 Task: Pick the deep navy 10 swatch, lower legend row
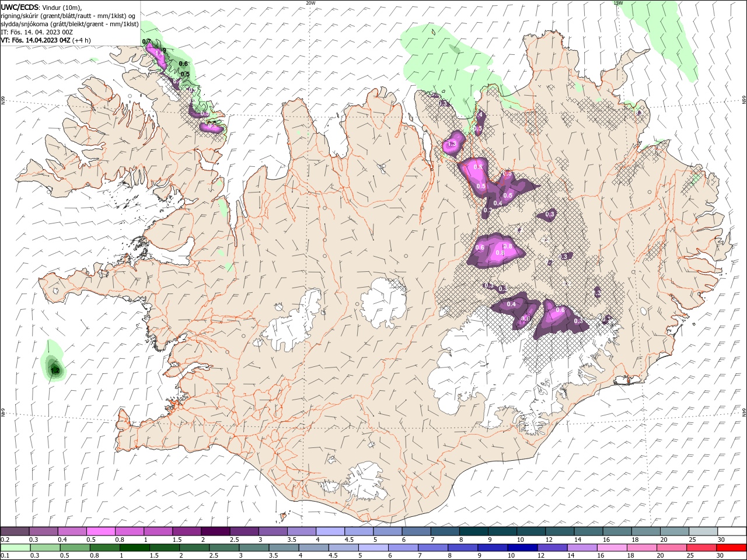coord(522,548)
